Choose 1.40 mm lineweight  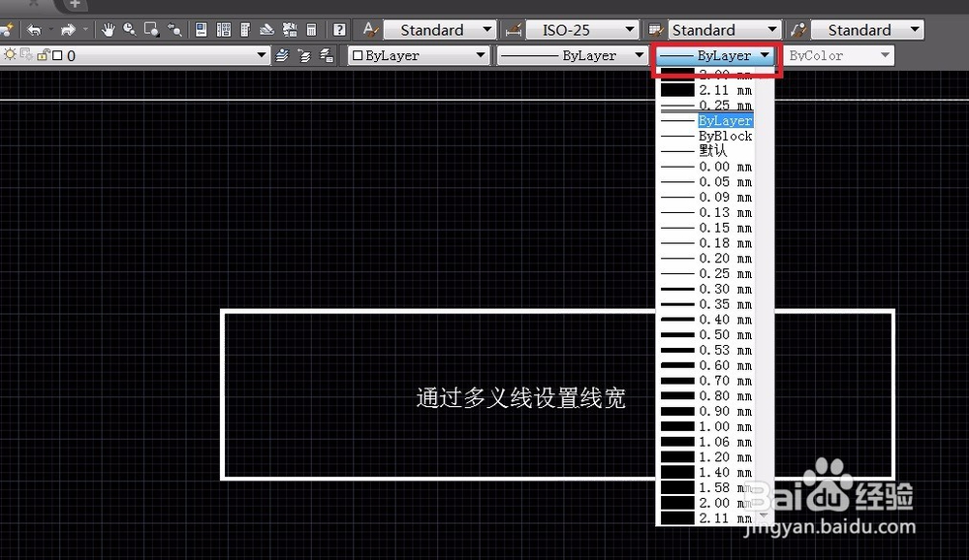point(707,473)
